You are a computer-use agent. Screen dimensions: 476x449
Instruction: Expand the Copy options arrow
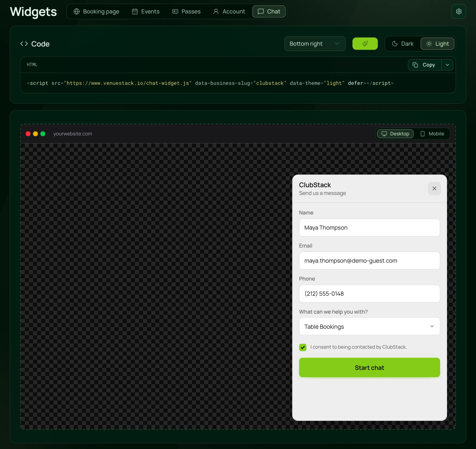[447, 65]
